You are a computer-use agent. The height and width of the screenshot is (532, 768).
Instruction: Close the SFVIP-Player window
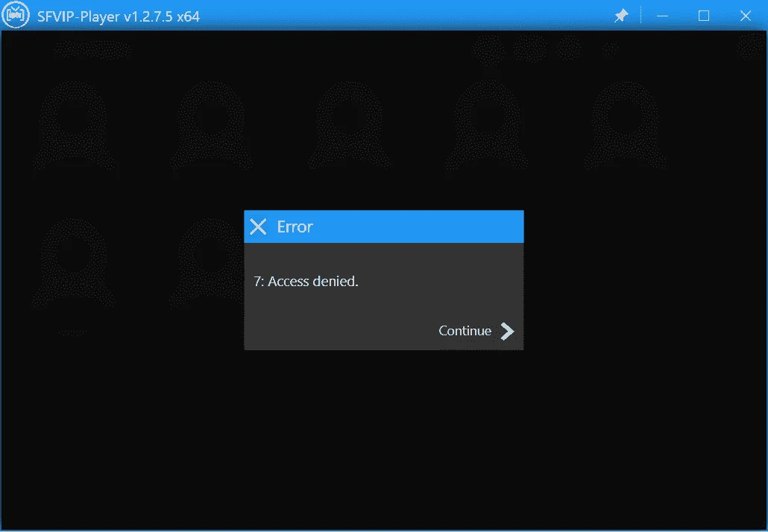(746, 16)
